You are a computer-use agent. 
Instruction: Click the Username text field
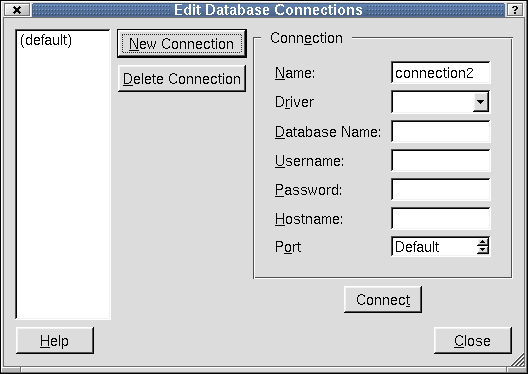click(x=440, y=161)
